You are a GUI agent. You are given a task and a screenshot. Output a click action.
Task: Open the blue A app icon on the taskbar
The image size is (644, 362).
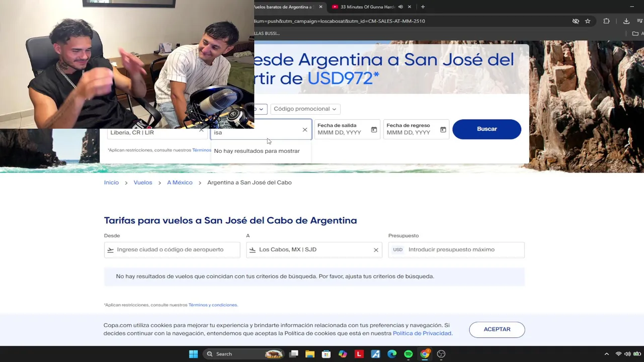pyautogui.click(x=375, y=354)
